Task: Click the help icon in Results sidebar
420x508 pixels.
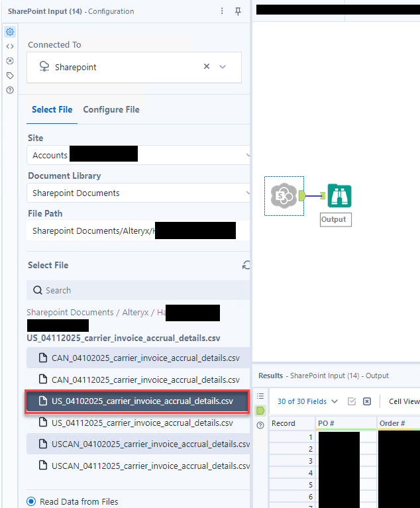Action: (260, 425)
